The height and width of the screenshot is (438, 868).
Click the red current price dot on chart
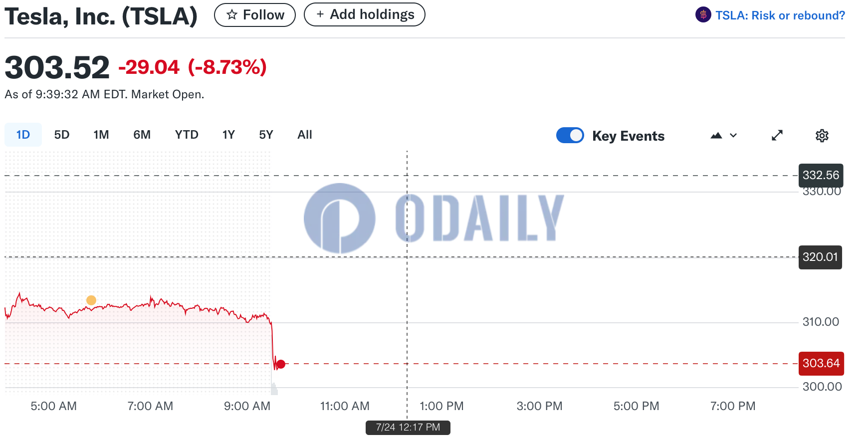point(281,364)
